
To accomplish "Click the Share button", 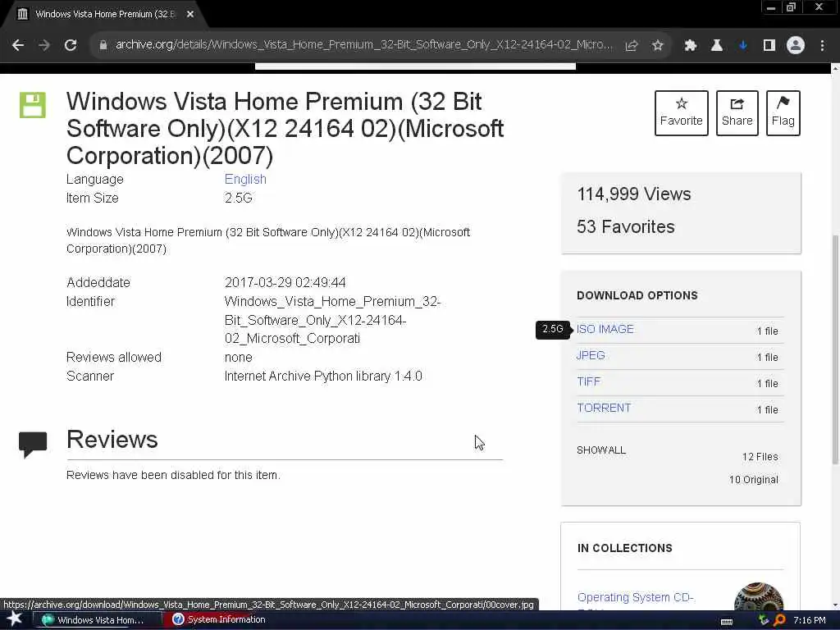I will [737, 113].
